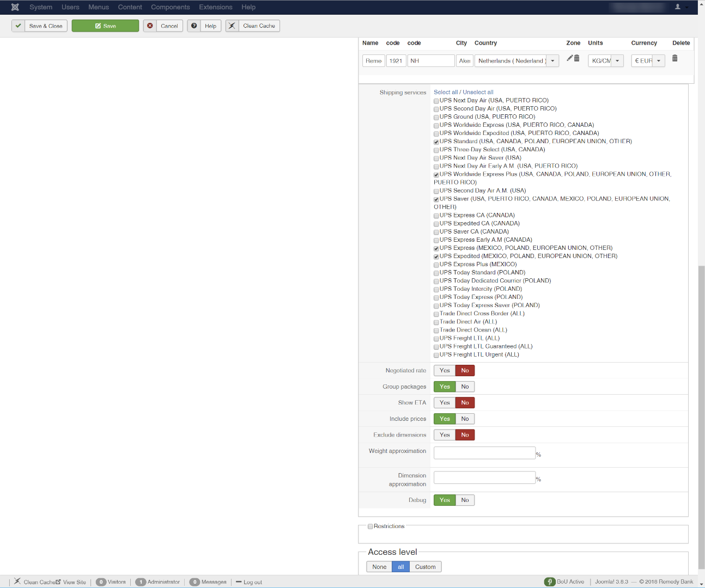Open the Users menu
Viewport: 705px width, 588px height.
70,7
